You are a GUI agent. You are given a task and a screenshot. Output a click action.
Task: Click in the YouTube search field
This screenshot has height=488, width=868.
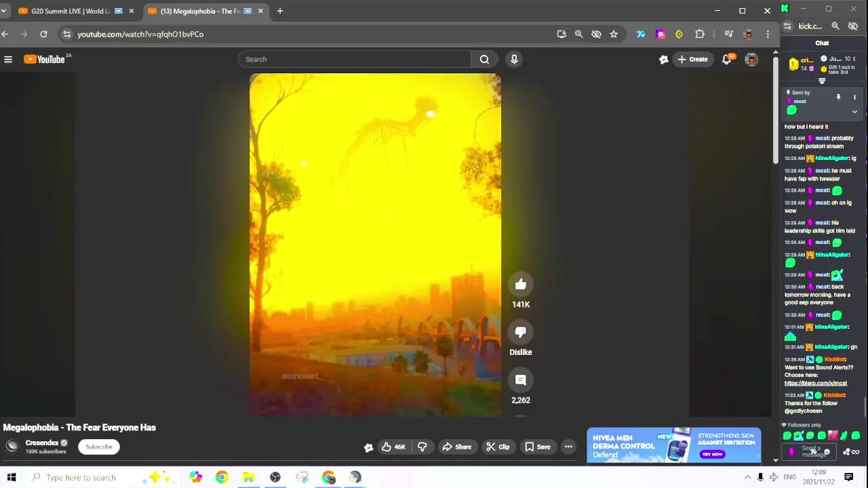coord(355,60)
